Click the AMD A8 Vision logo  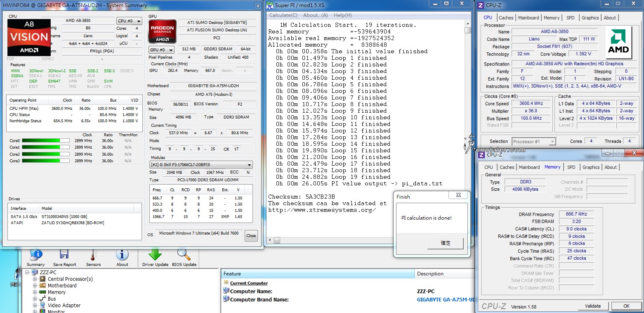click(x=29, y=38)
